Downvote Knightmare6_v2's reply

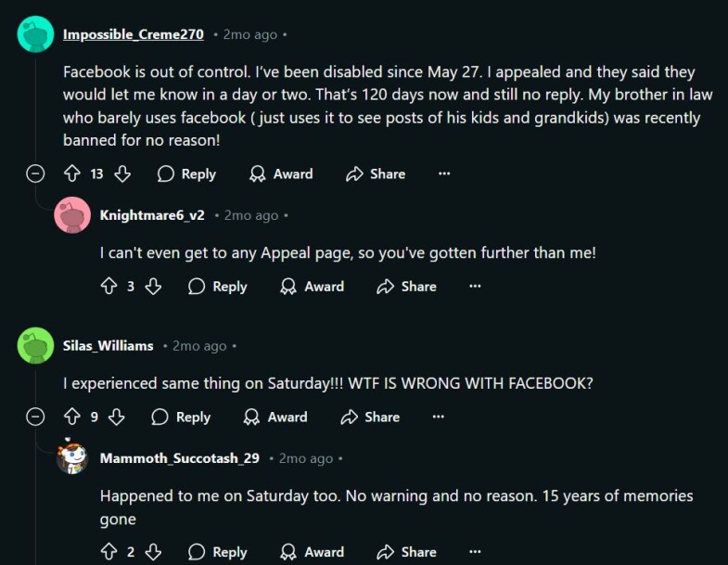click(x=153, y=287)
